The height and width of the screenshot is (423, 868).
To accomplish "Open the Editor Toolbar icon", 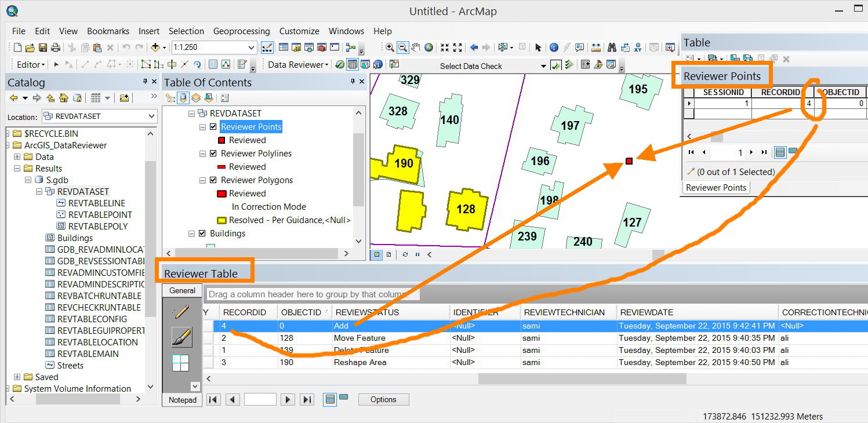I will click(267, 48).
